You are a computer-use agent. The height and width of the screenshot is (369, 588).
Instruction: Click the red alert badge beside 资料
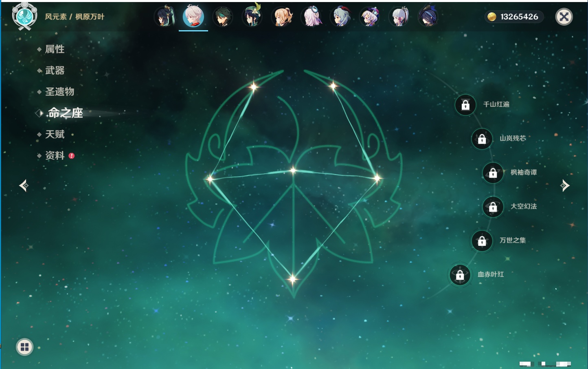pos(72,155)
